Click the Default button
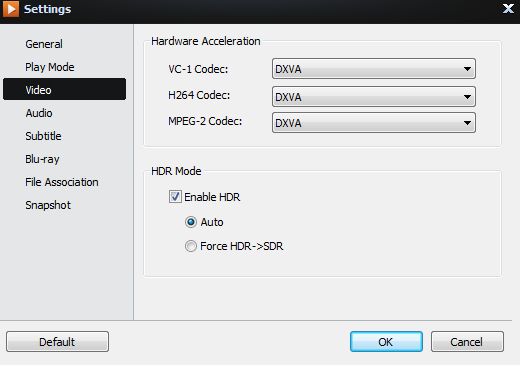The height and width of the screenshot is (365, 520). pos(57,342)
